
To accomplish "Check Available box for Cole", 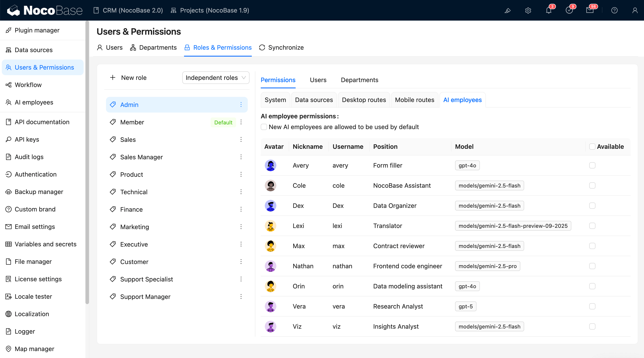I will point(592,185).
